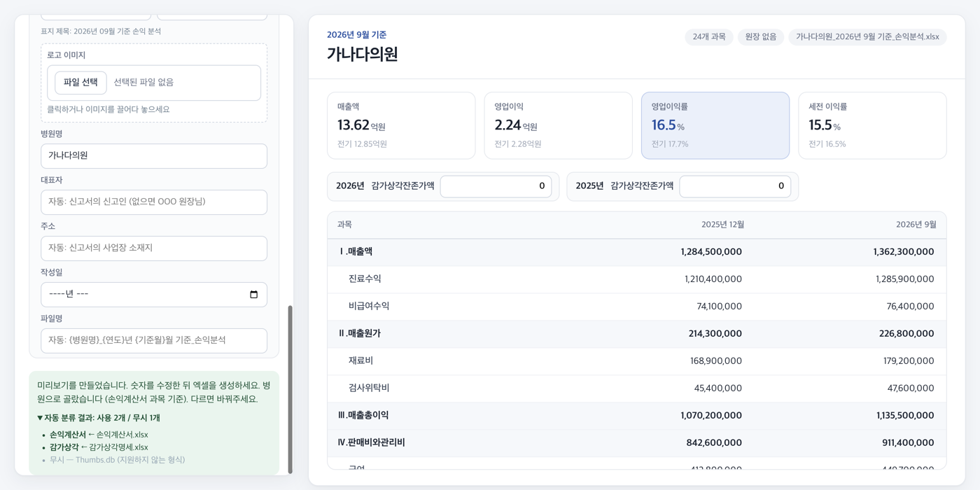Click the 24개 과목 badge
980x490 pixels.
pyautogui.click(x=709, y=37)
